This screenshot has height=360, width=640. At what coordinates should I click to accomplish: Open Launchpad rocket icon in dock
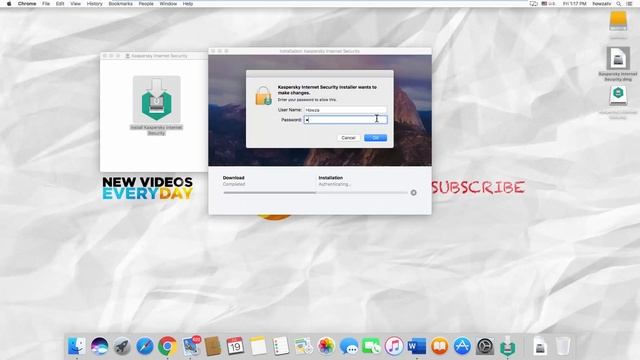[122, 346]
